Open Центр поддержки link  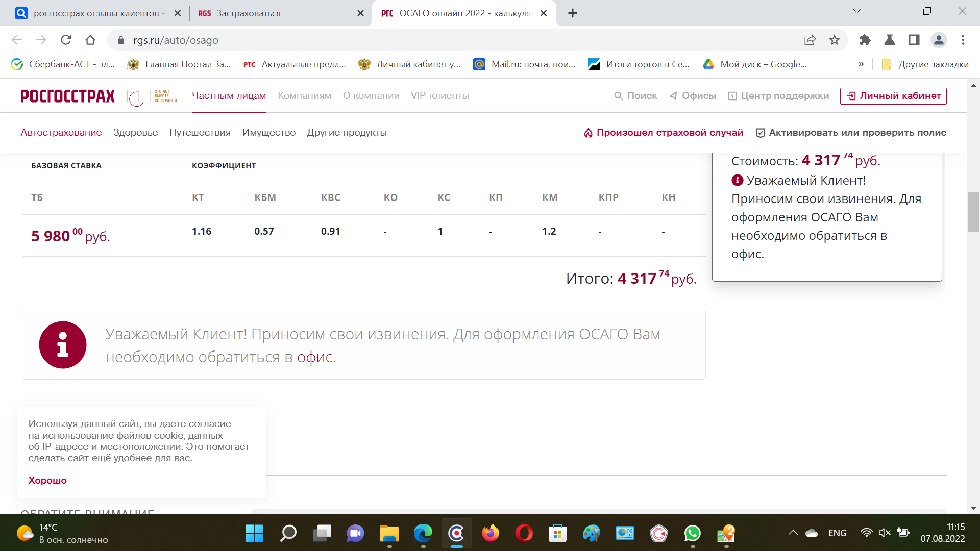pyautogui.click(x=778, y=96)
